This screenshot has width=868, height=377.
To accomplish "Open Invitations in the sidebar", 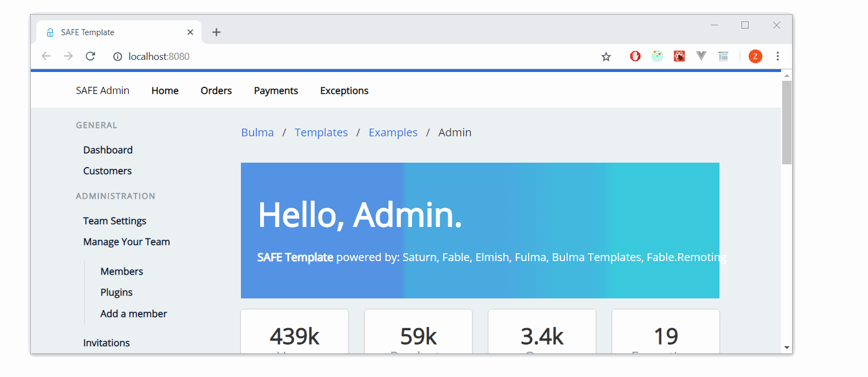I will [106, 343].
